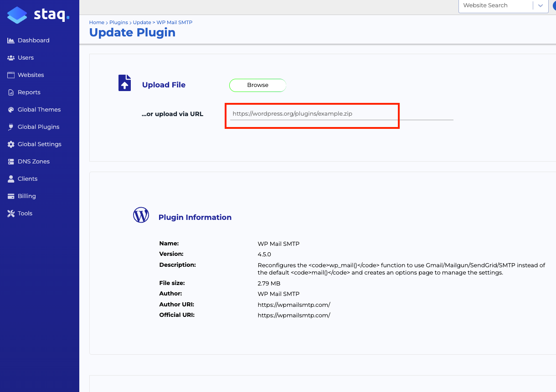Open the wpmailsmtp.com Author URI link
The height and width of the screenshot is (392, 556).
point(294,304)
